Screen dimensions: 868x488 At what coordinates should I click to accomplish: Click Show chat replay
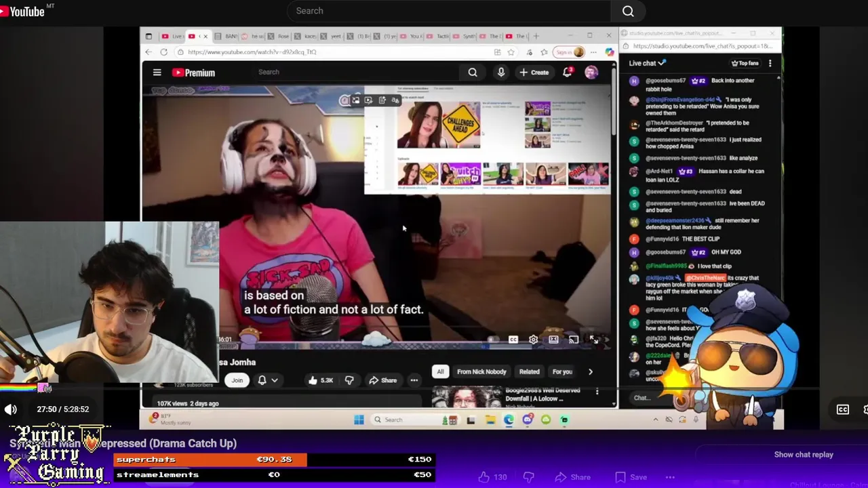pos(804,455)
